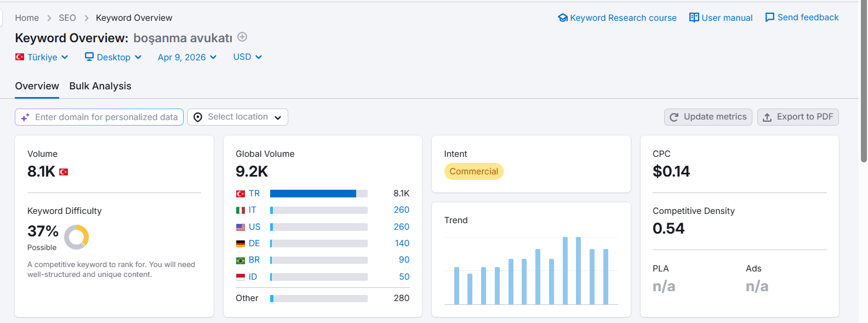Click the Turkish flag next to Volume 8.1K
The image size is (868, 323).
(x=64, y=172)
